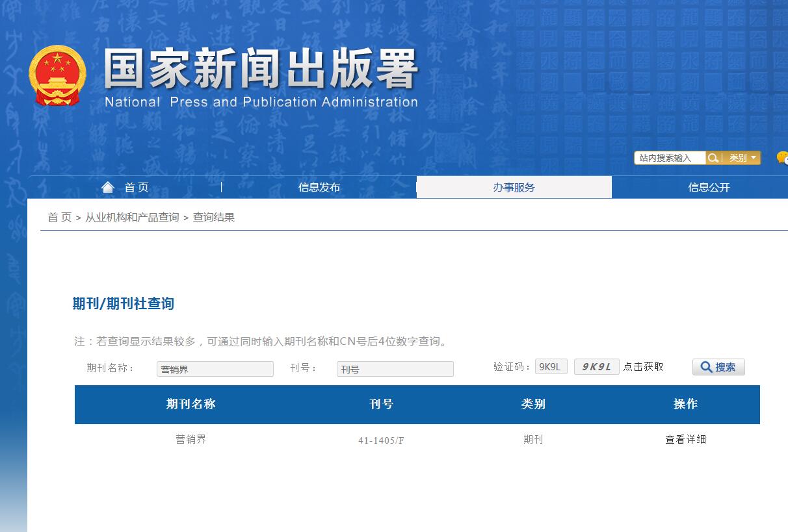
Task: Click the 期刊名称 input containing 营销界
Action: [215, 369]
